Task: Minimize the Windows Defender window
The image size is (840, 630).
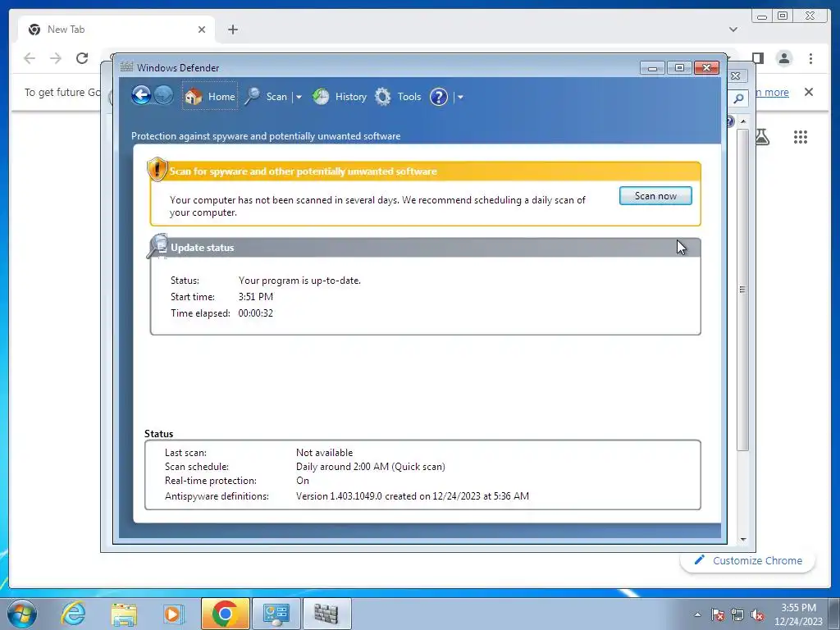Action: 652,67
